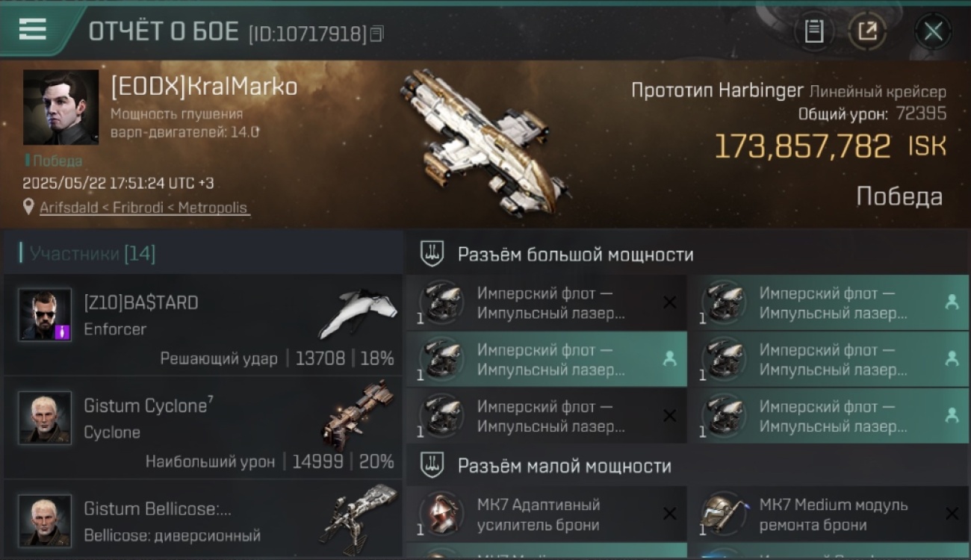Close the battle report window
The image size is (971, 560).
933,31
